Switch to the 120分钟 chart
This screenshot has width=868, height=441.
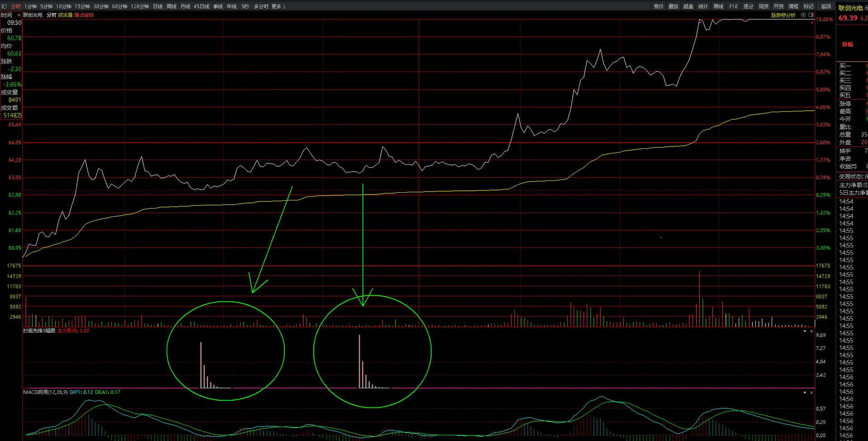(x=140, y=6)
